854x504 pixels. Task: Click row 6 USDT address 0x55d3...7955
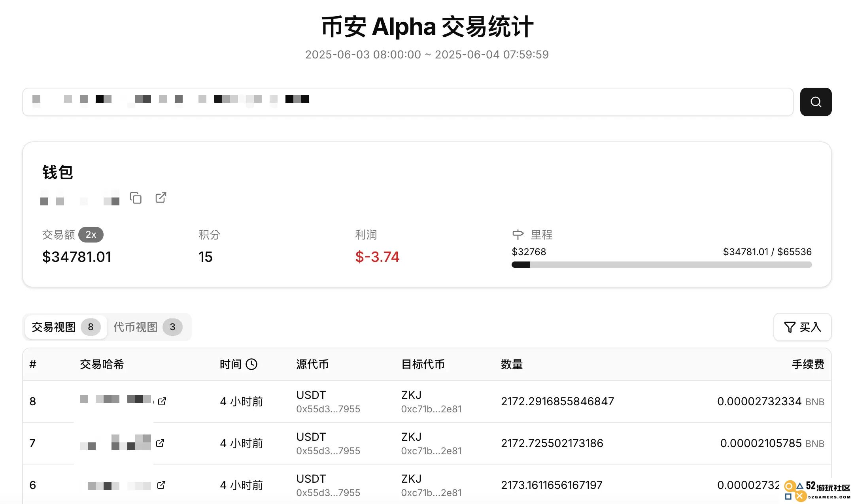click(328, 493)
